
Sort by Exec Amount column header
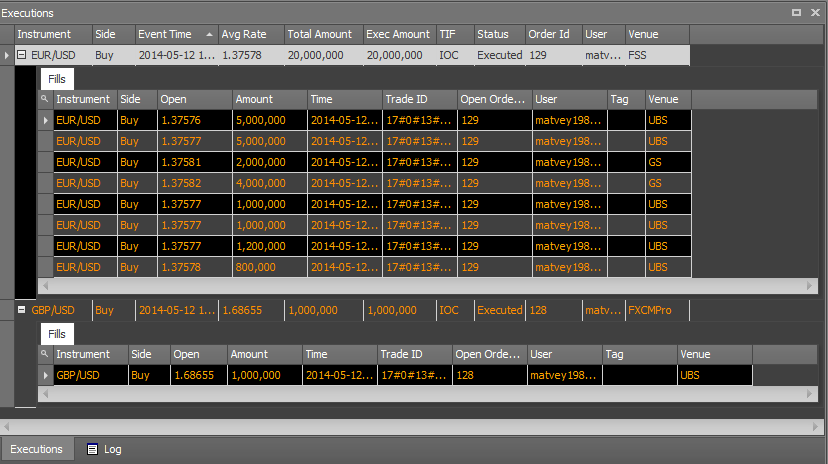(x=400, y=34)
